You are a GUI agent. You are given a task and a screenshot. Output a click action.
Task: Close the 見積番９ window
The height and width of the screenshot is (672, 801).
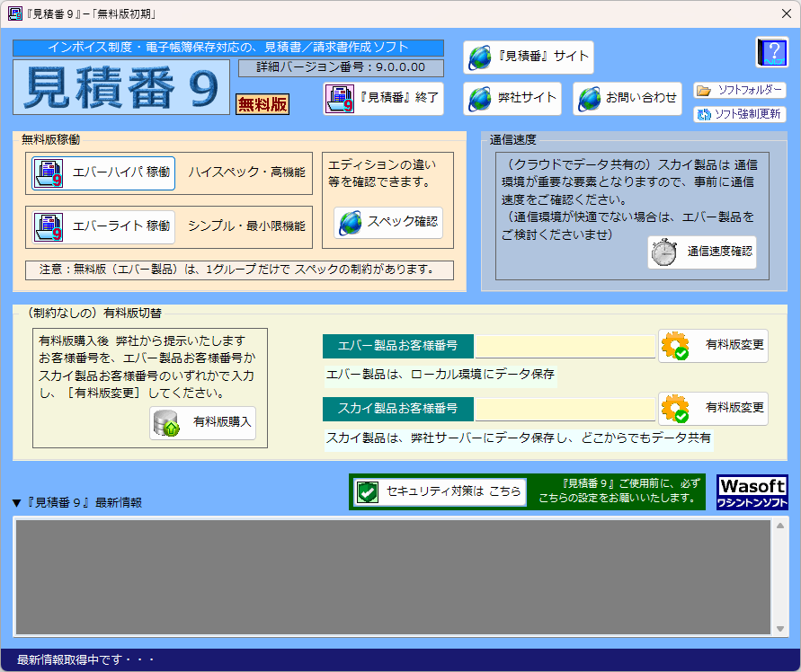click(787, 13)
